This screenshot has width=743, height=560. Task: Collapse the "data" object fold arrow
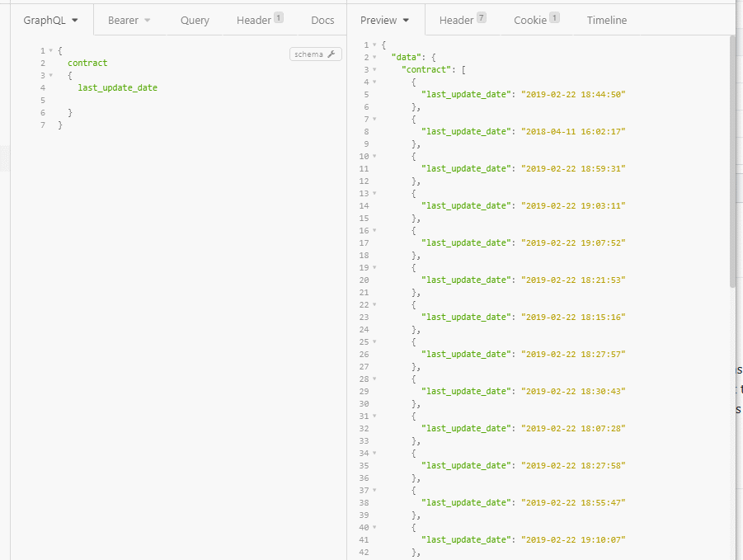pyautogui.click(x=374, y=57)
